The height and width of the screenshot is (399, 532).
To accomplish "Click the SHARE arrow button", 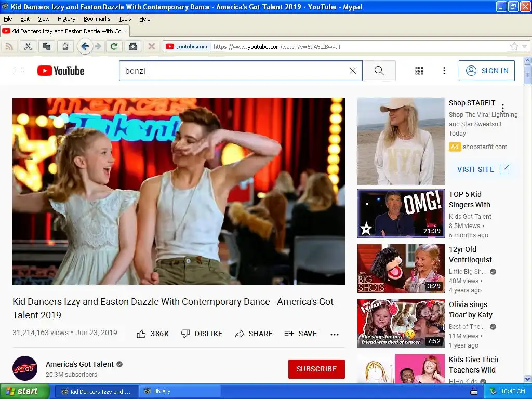I will click(254, 334).
